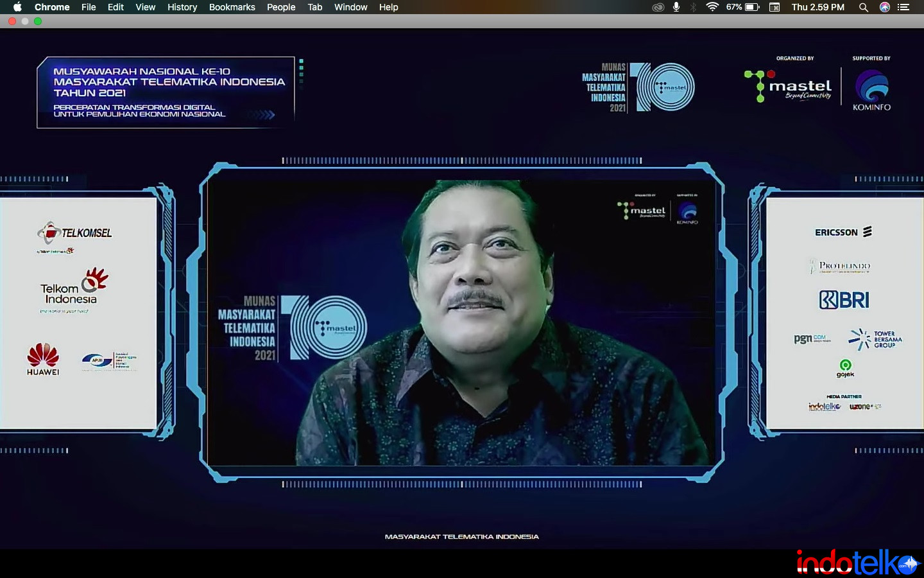924x578 pixels.
Task: Open the Wi-Fi status menu
Action: pos(712,7)
